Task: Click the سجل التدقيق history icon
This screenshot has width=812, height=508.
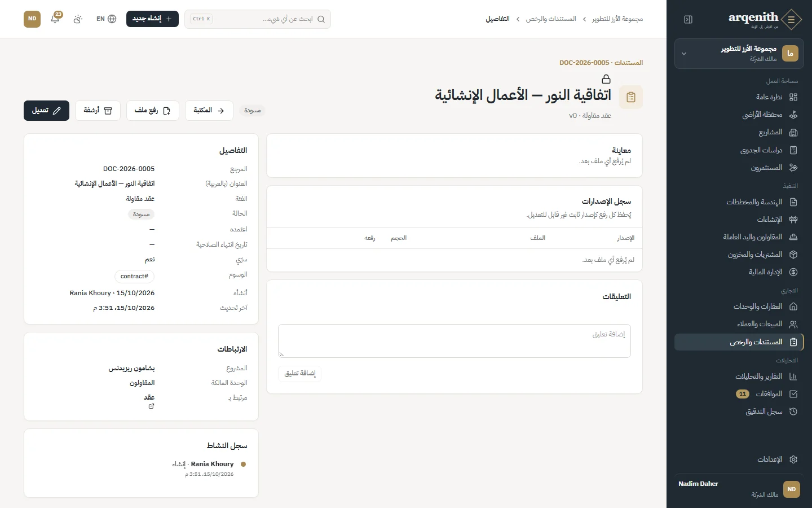Action: [x=793, y=411]
